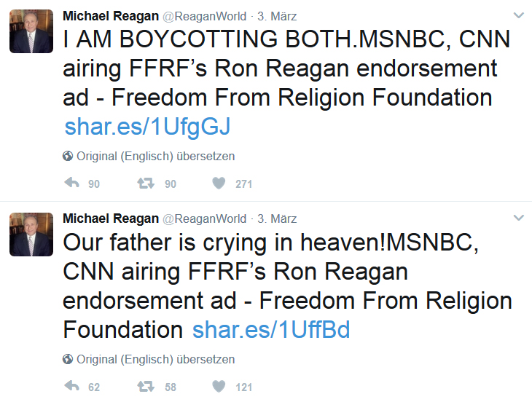Image resolution: width=532 pixels, height=402 pixels.
Task: Open first tweet's 3. März timestamp
Action: pos(277,16)
